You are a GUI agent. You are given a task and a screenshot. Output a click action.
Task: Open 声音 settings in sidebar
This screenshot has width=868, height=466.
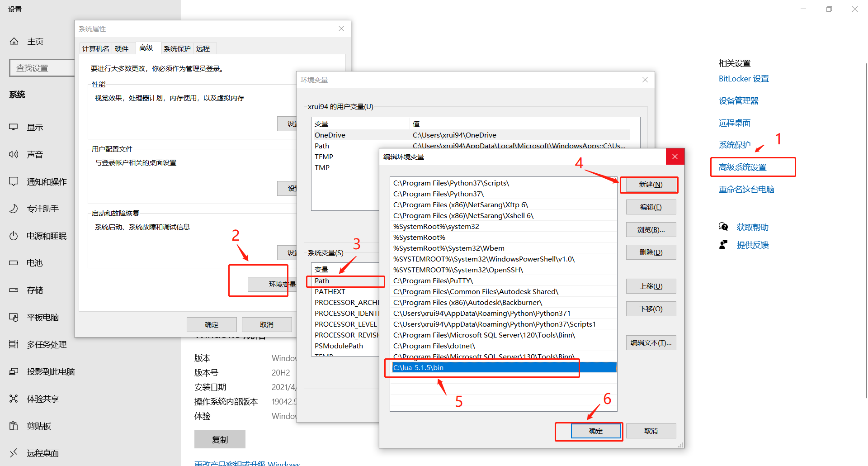click(x=35, y=154)
